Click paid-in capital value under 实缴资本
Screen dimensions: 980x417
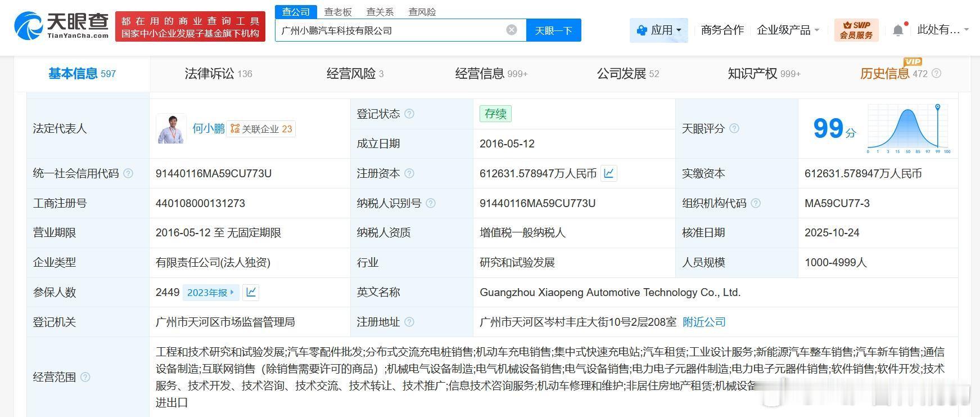(x=863, y=173)
